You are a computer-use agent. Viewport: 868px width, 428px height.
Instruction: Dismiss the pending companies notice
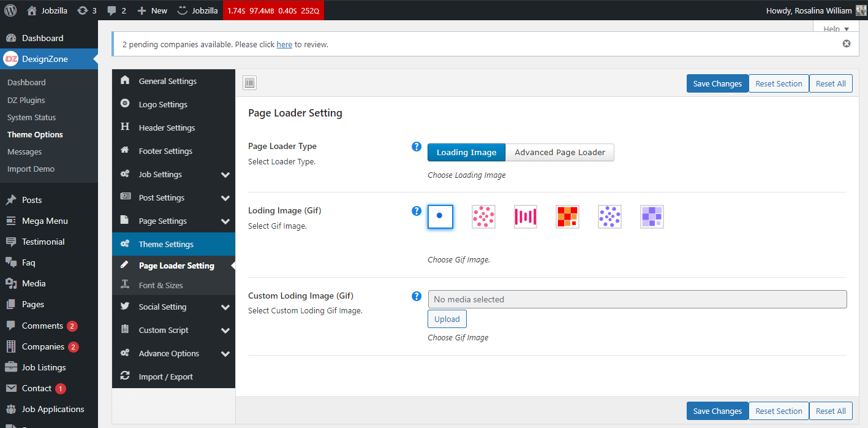click(x=847, y=44)
